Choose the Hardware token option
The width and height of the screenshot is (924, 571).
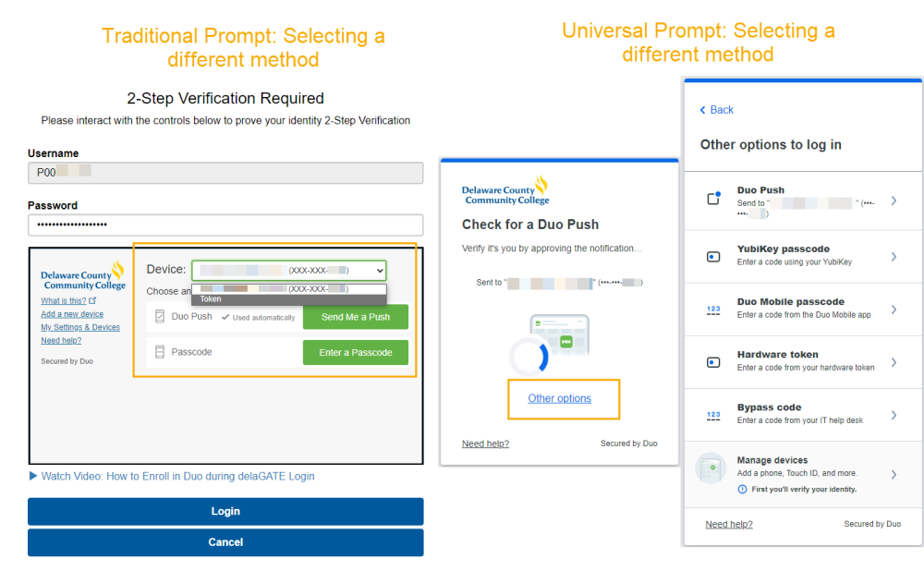(803, 362)
